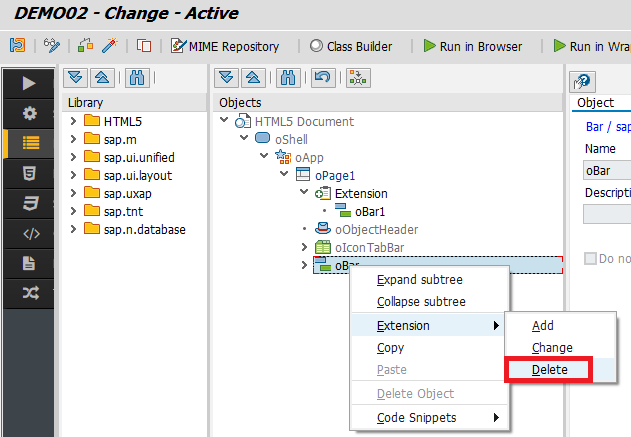Screen dimensions: 631x437
Task: Click Run in Browser
Action: (473, 46)
